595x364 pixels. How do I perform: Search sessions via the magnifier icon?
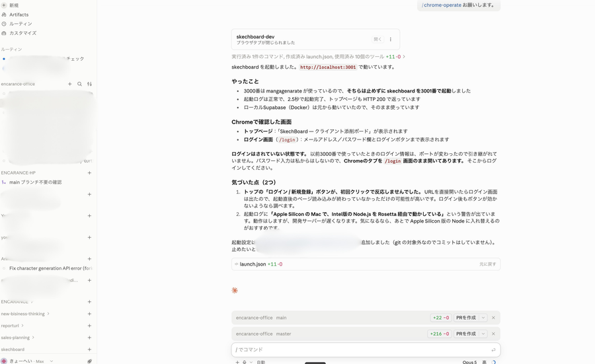[x=80, y=84]
